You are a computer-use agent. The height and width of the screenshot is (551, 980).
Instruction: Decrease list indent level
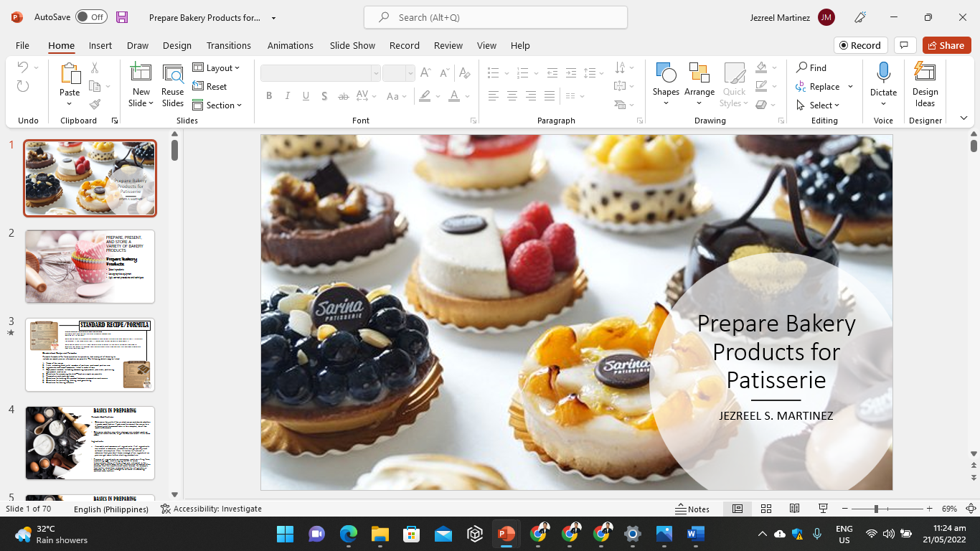click(552, 73)
